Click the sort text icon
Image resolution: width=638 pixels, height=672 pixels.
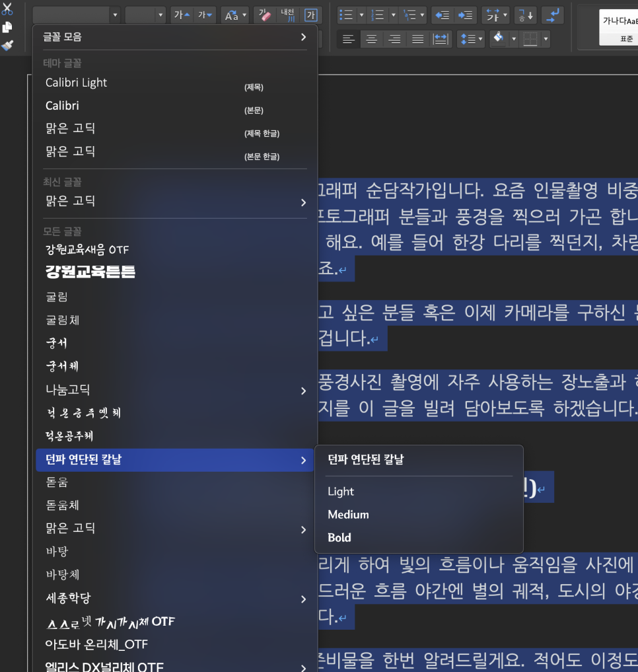[526, 15]
